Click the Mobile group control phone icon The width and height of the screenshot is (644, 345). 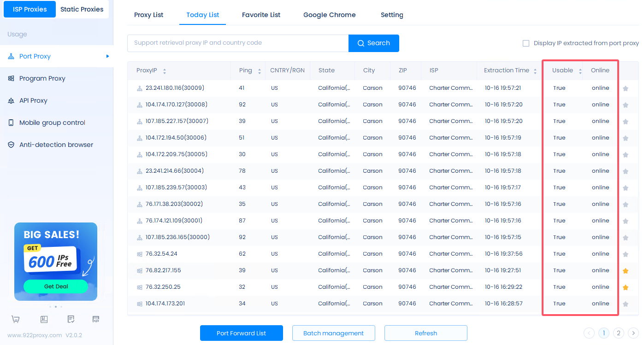pyautogui.click(x=11, y=123)
